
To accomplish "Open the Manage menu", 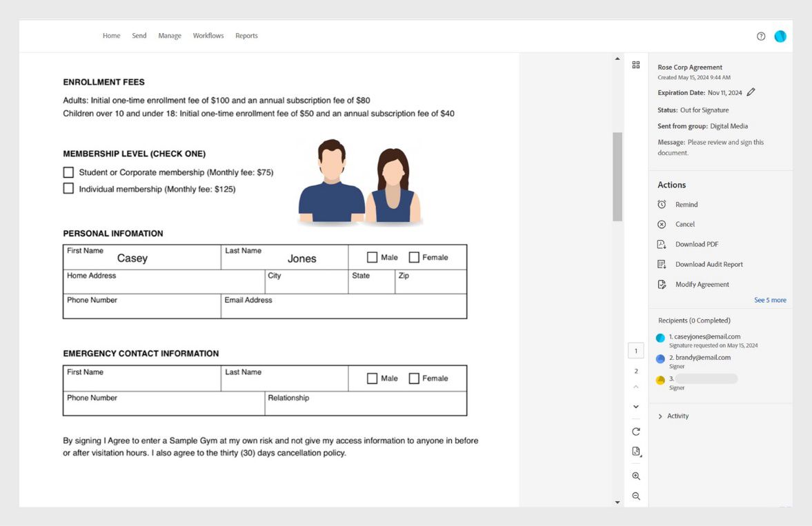I will pos(170,36).
